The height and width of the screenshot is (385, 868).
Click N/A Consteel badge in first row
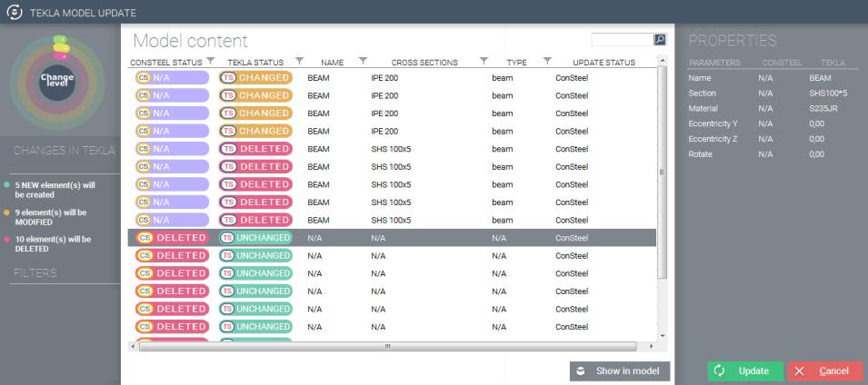172,78
